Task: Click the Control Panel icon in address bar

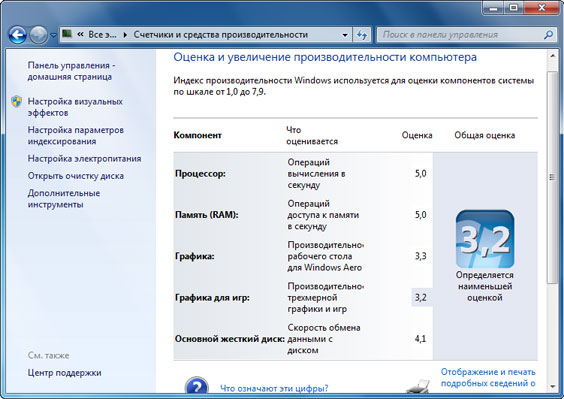Action: pos(67,34)
